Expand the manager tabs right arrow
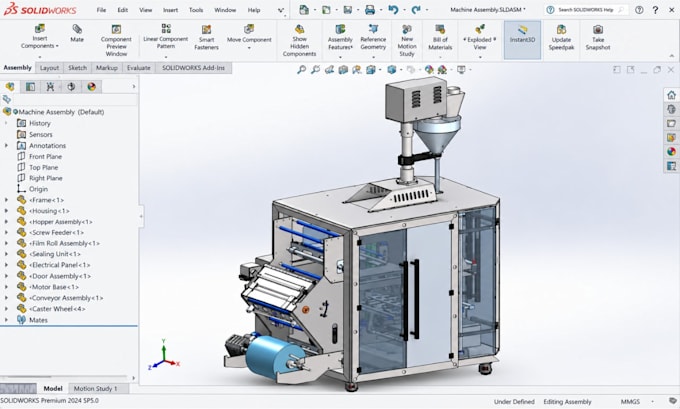680x409 pixels. click(x=134, y=87)
